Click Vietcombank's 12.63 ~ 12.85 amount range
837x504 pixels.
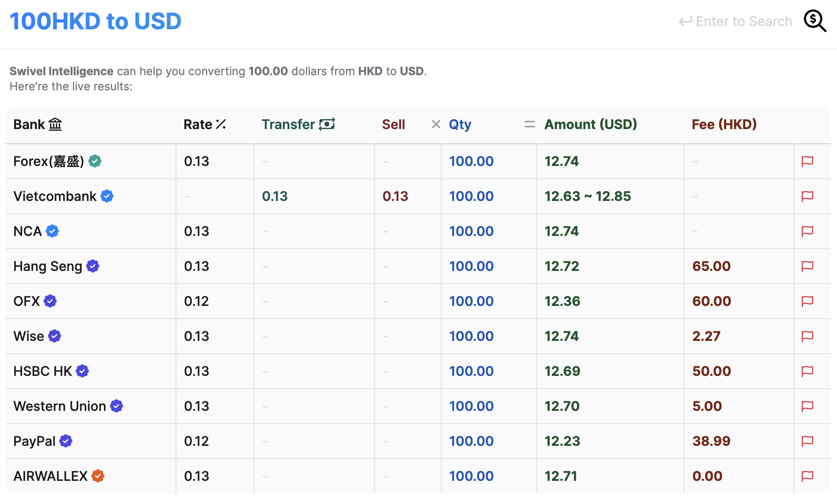click(588, 196)
